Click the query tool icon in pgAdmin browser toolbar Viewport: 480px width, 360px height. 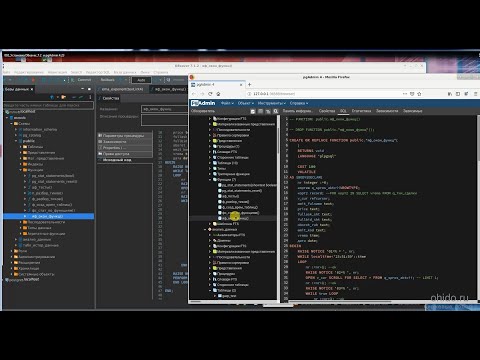click(x=253, y=111)
